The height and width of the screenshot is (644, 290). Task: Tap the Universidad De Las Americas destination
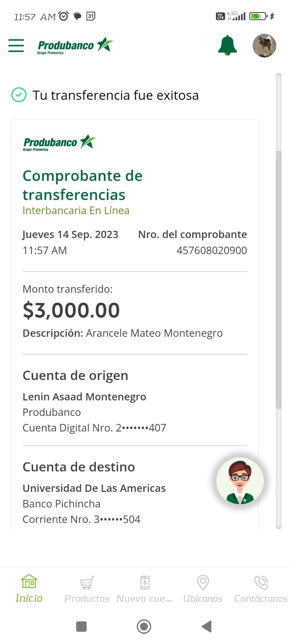tap(94, 488)
